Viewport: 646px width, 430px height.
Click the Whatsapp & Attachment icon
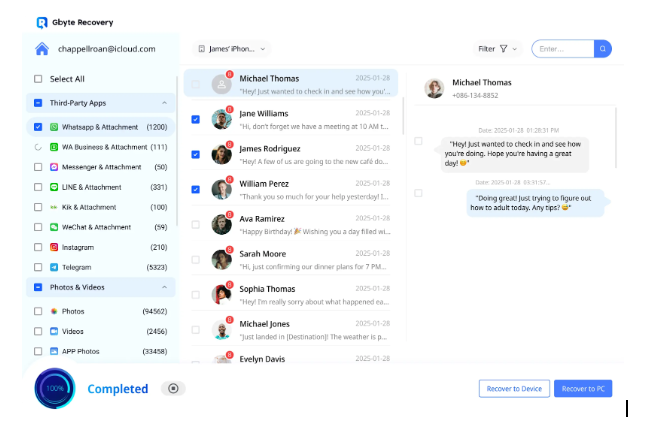point(54,127)
